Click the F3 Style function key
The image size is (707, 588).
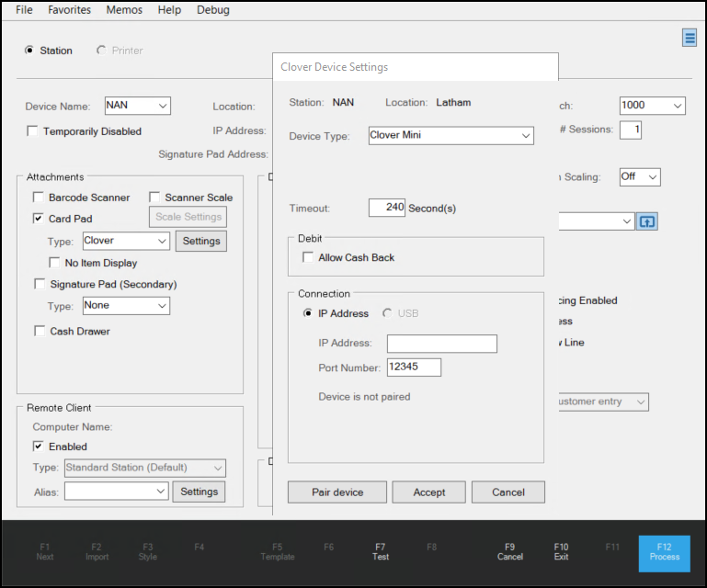pyautogui.click(x=148, y=552)
